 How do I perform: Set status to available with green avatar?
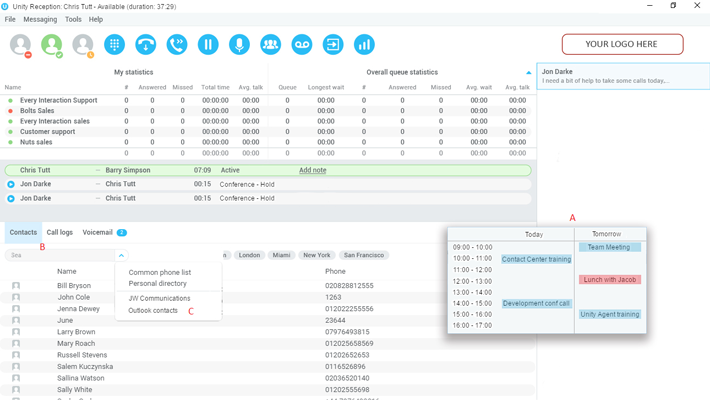click(x=51, y=44)
